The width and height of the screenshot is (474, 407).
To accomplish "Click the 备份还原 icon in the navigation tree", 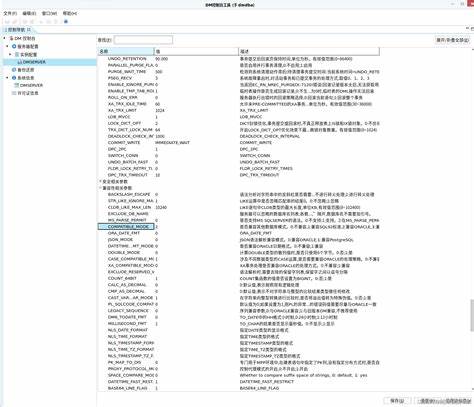I will pyautogui.click(x=14, y=70).
